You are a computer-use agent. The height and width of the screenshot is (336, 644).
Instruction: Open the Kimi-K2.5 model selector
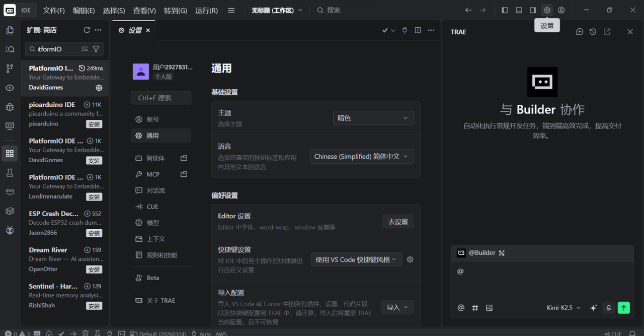[563, 308]
